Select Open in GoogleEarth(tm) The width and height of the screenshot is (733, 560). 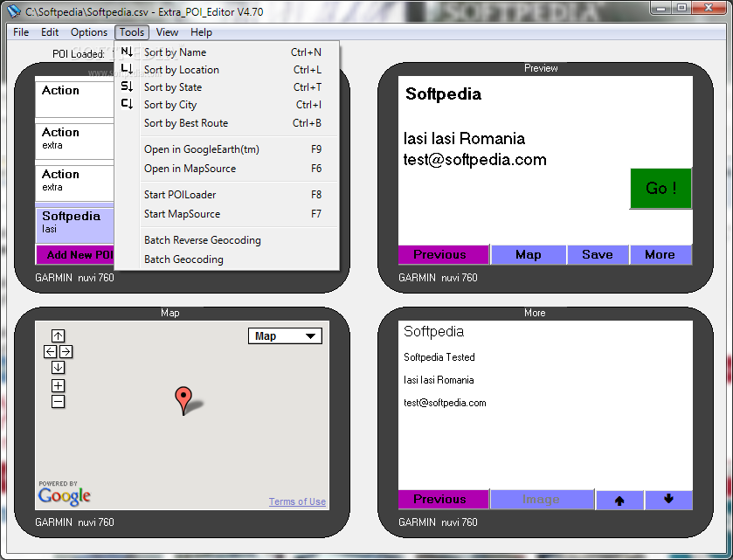pyautogui.click(x=227, y=149)
